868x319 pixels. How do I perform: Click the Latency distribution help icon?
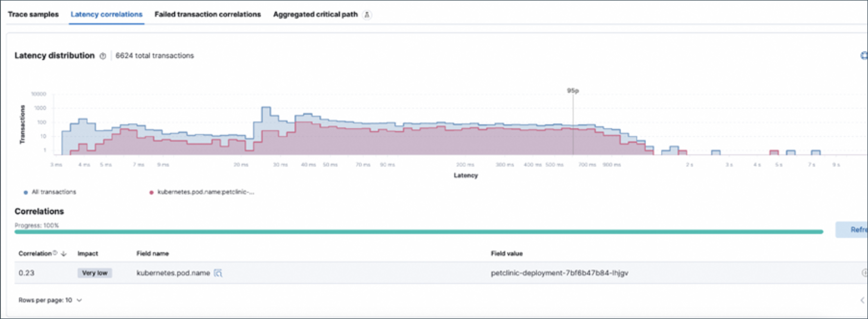pos(103,56)
